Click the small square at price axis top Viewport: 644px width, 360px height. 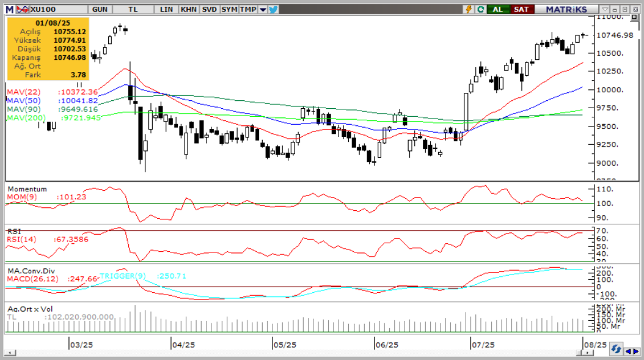coord(635,17)
